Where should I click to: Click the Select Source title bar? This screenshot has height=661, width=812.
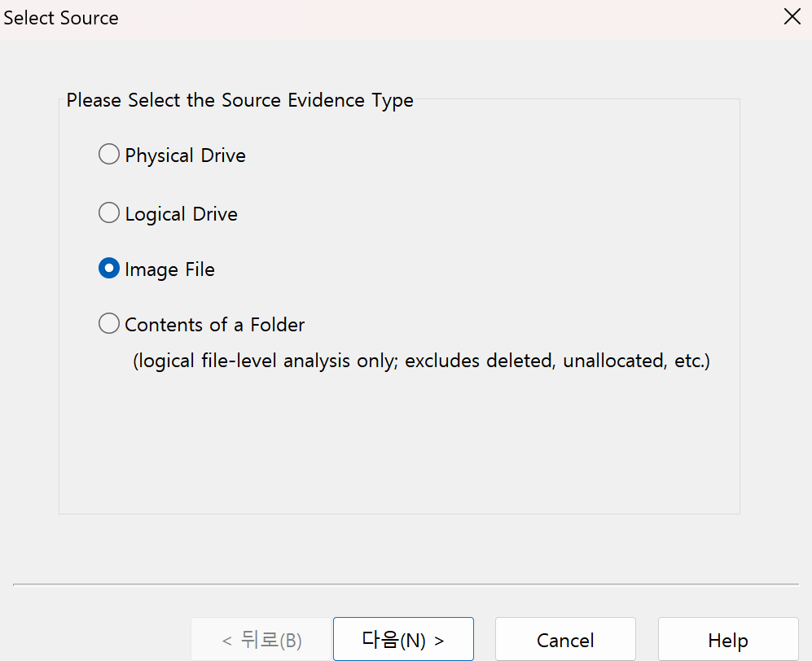pyautogui.click(x=61, y=16)
